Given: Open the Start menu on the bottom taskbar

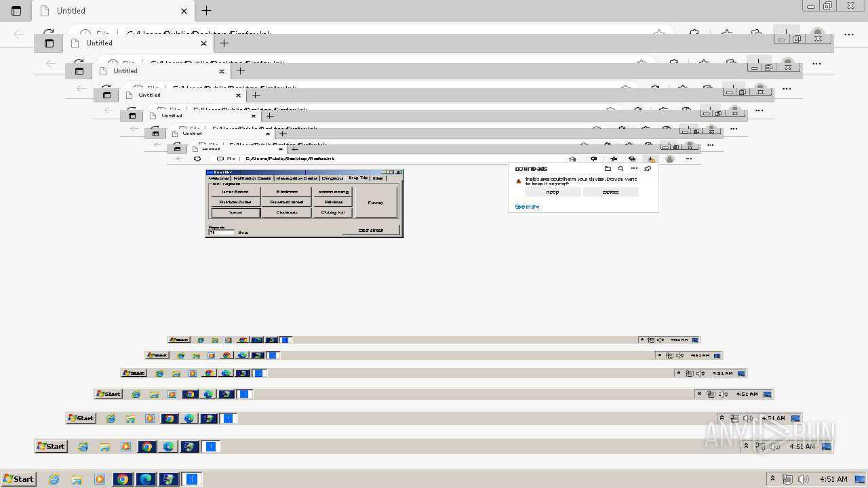Looking at the screenshot, I should pos(18,479).
